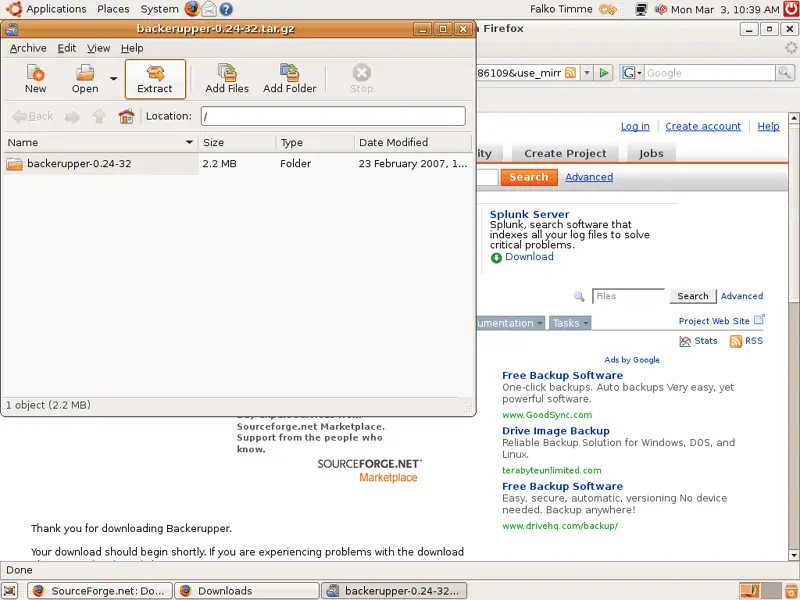Image resolution: width=800 pixels, height=600 pixels.
Task: Open the Archive menu
Action: tap(28, 48)
